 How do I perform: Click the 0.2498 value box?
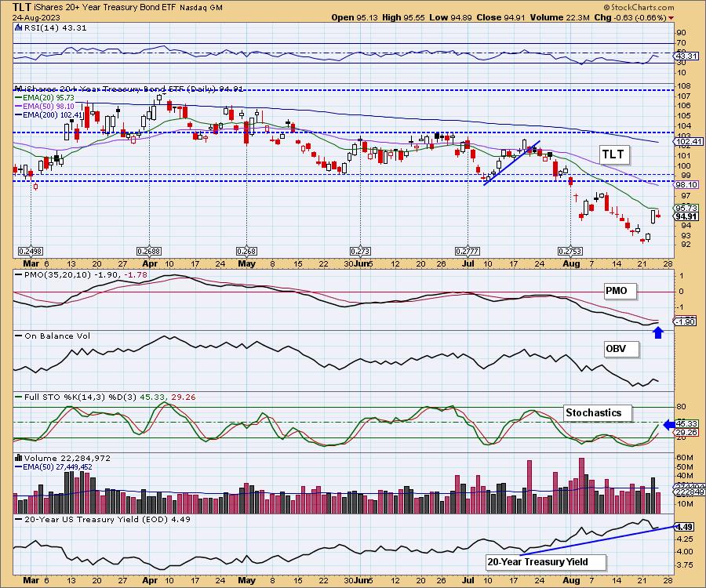click(x=31, y=251)
